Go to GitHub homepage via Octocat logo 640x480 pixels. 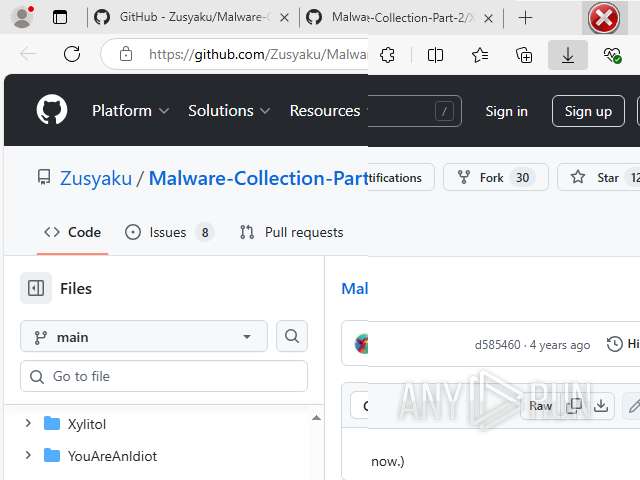(52, 109)
